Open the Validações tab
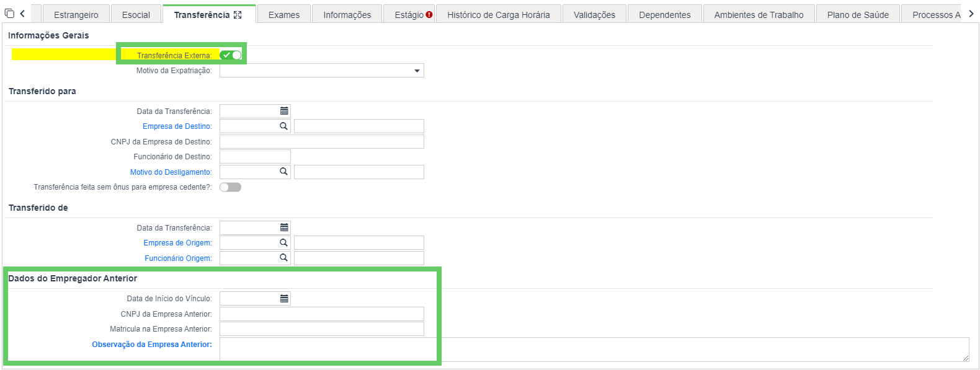 point(595,15)
